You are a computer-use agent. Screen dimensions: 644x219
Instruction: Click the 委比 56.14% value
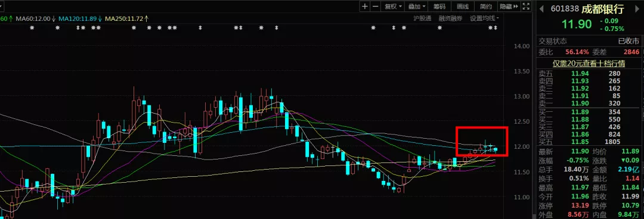point(577,52)
